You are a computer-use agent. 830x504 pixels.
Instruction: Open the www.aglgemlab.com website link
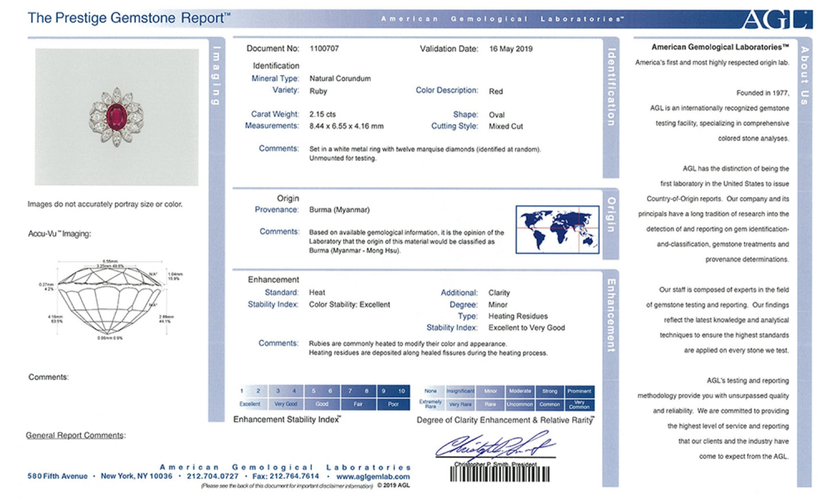click(373, 476)
